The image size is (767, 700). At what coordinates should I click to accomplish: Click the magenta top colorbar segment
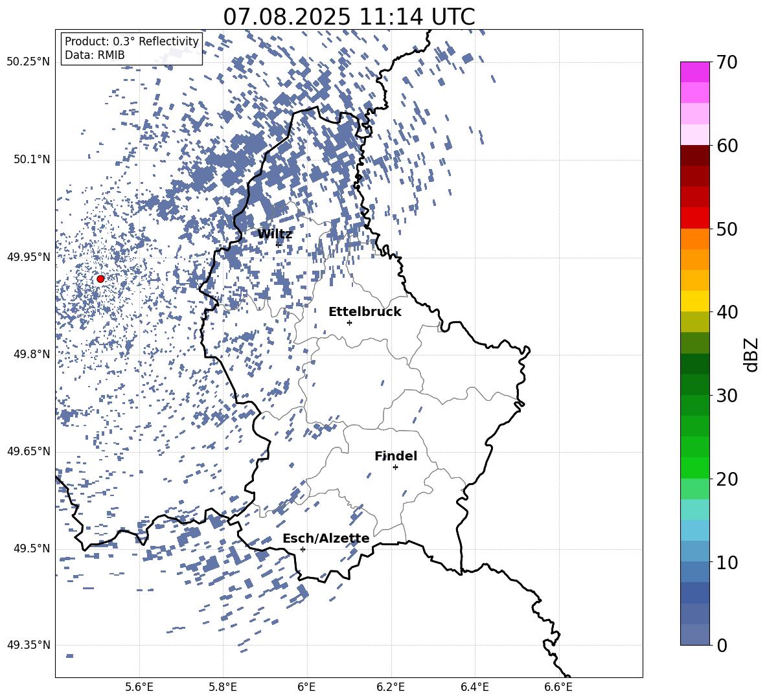pyautogui.click(x=694, y=72)
